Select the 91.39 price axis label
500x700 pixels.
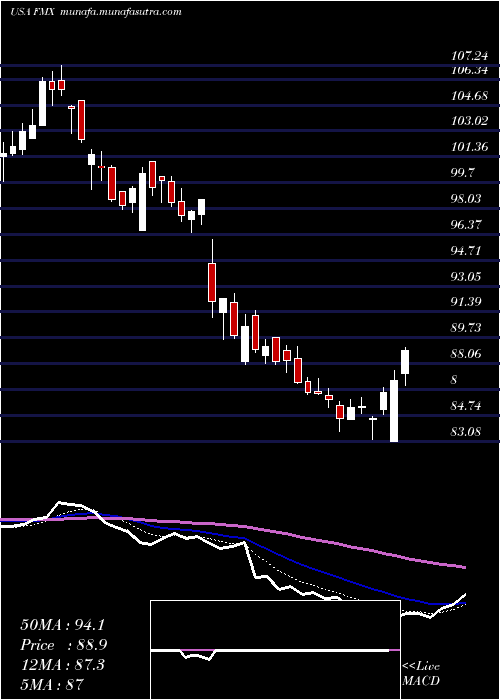pos(468,302)
